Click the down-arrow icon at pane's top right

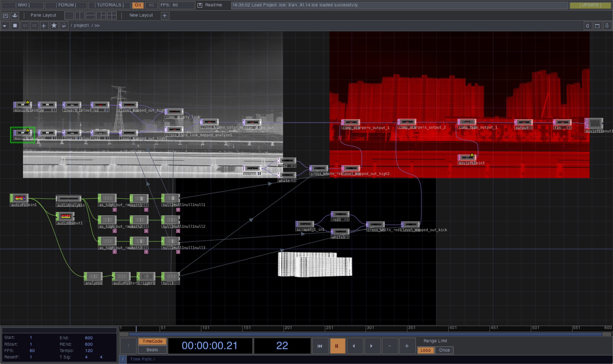coord(607,26)
